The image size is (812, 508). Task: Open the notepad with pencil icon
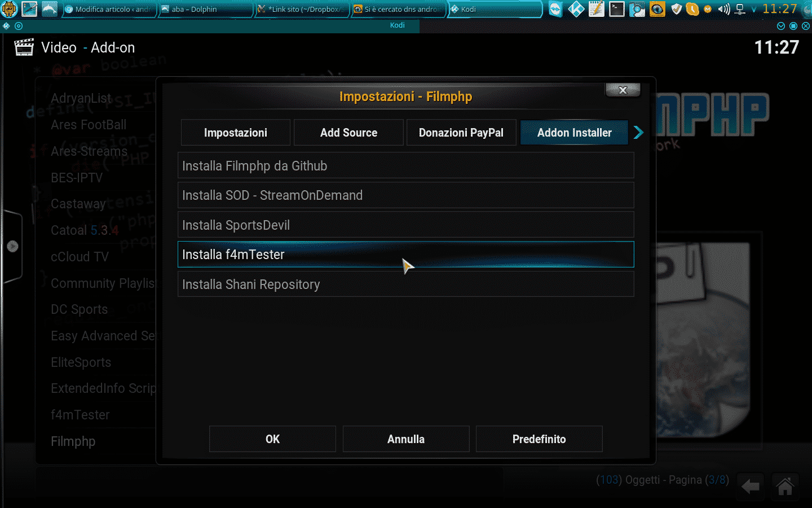click(596, 9)
